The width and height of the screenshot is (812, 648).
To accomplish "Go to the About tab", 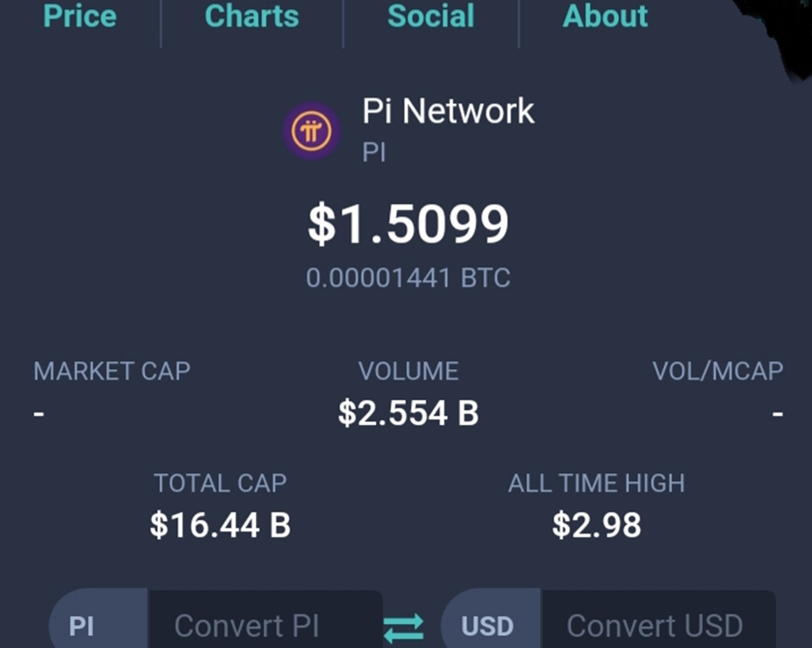I will coord(605,16).
